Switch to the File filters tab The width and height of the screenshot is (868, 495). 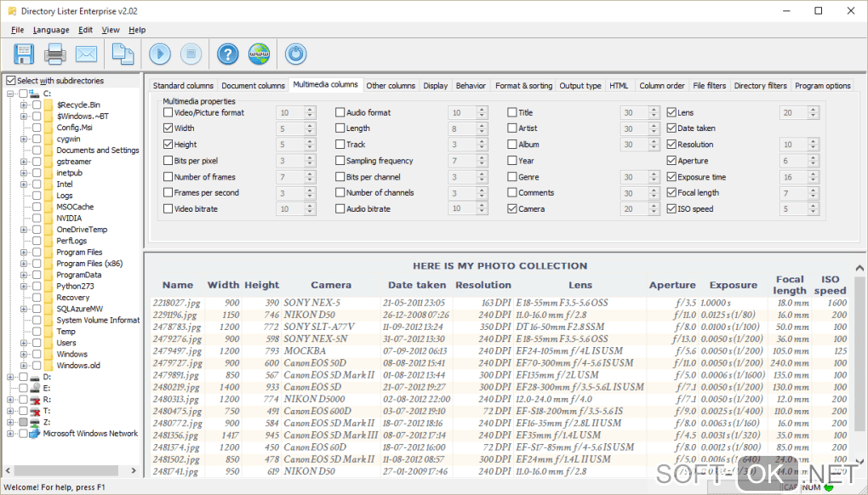[712, 85]
